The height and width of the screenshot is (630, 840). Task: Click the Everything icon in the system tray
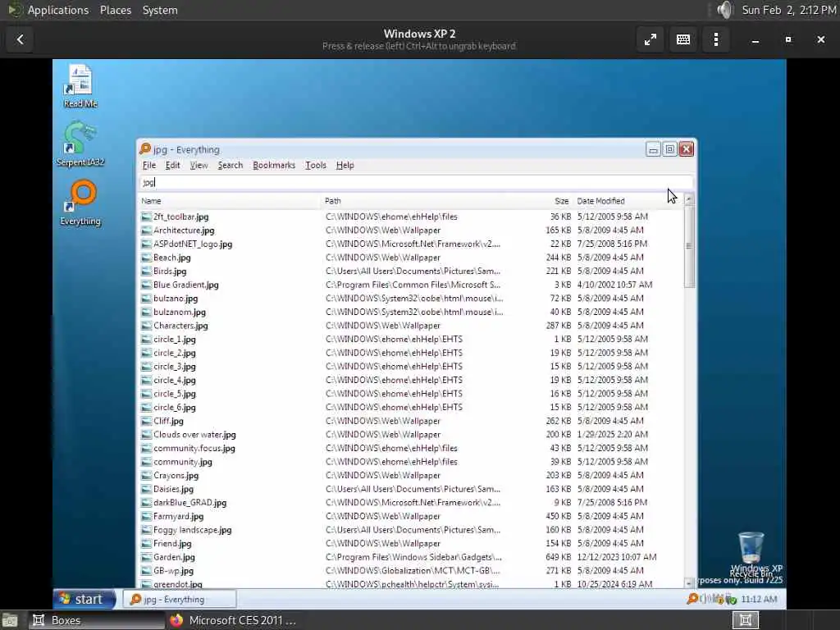(692, 599)
